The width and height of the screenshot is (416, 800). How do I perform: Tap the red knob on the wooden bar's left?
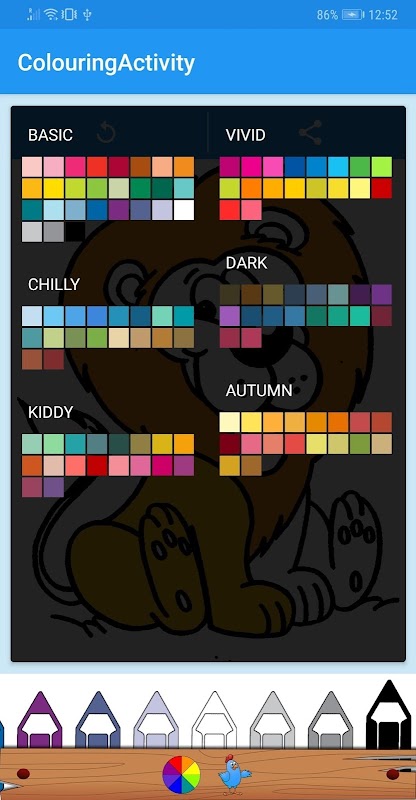(x=23, y=774)
